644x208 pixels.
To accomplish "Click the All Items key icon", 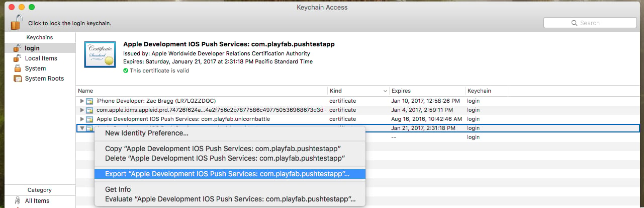I will pyautogui.click(x=18, y=201).
